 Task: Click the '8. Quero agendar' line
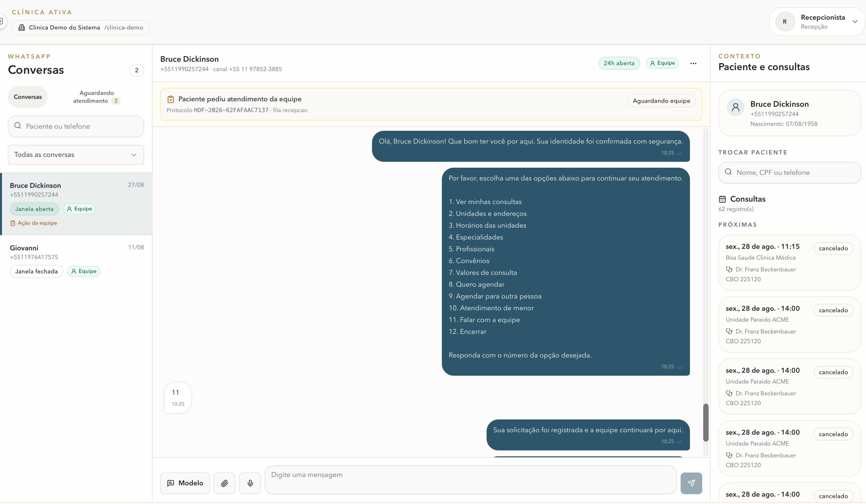[x=476, y=284]
